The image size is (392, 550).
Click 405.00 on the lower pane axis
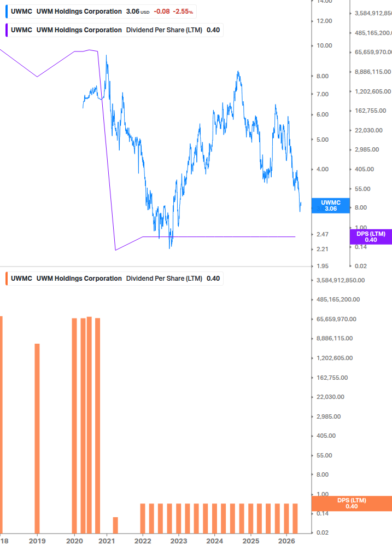pos(326,436)
